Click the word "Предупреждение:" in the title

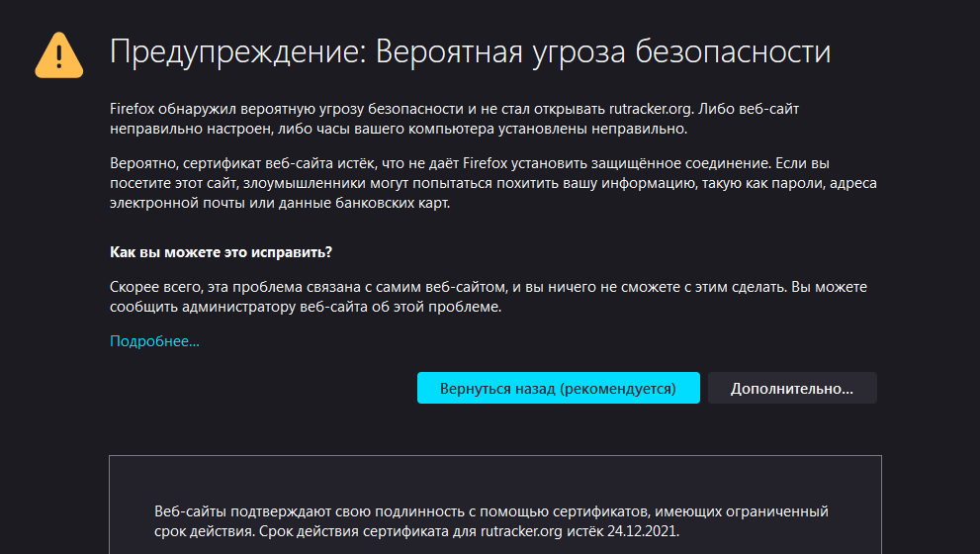pos(237,51)
